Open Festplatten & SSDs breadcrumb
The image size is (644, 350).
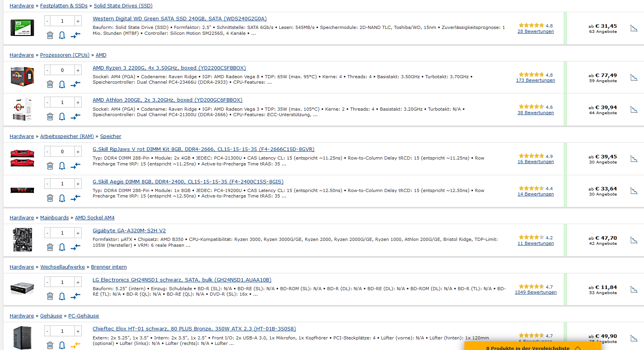pos(64,5)
